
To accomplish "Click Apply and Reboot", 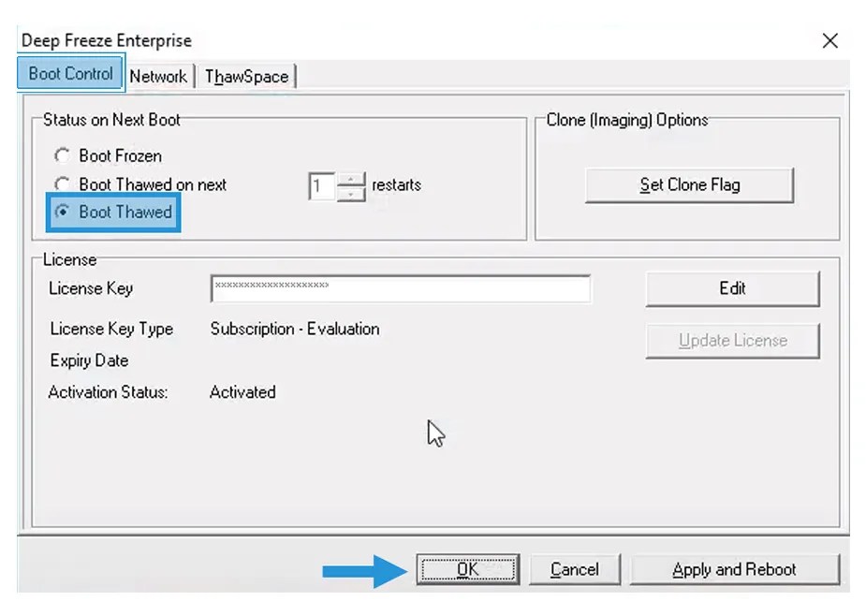I will pos(736,568).
